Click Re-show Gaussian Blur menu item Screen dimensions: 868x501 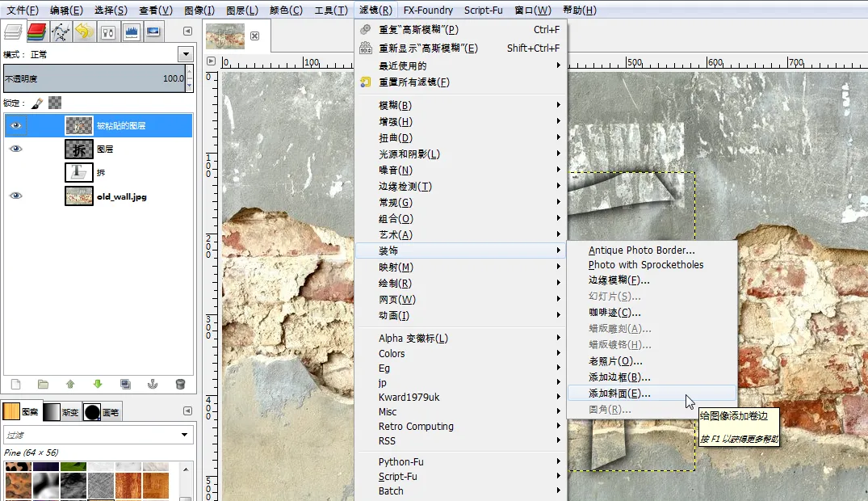pyautogui.click(x=460, y=48)
